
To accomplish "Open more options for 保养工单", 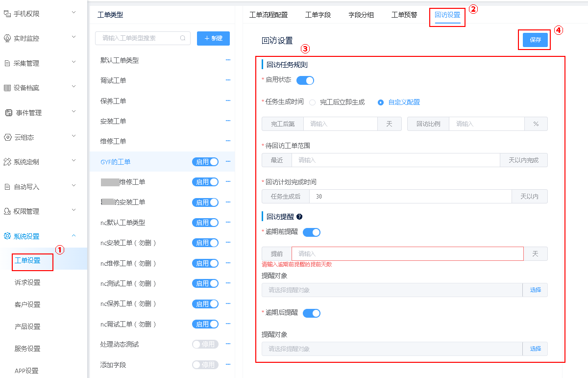I will [x=228, y=101].
